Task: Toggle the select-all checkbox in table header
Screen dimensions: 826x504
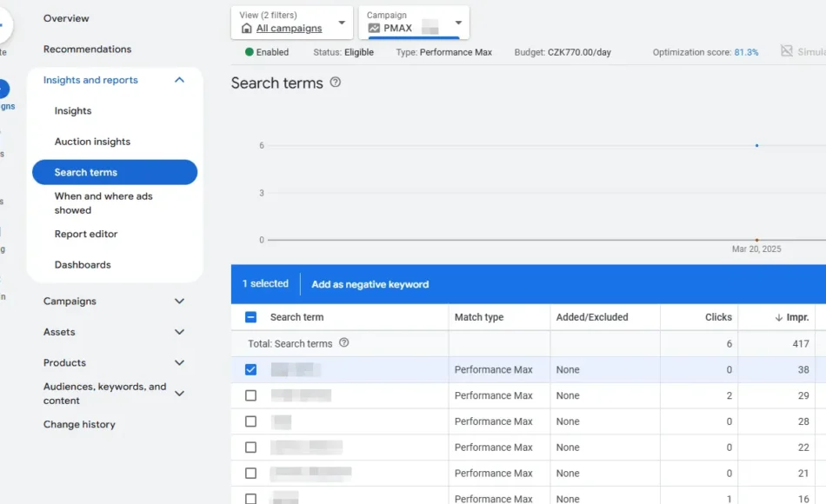Action: pos(251,317)
